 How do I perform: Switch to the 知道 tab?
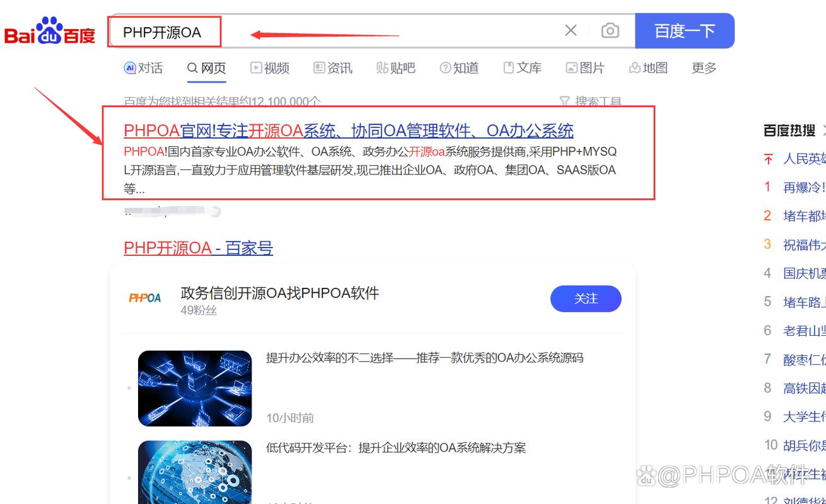[459, 68]
